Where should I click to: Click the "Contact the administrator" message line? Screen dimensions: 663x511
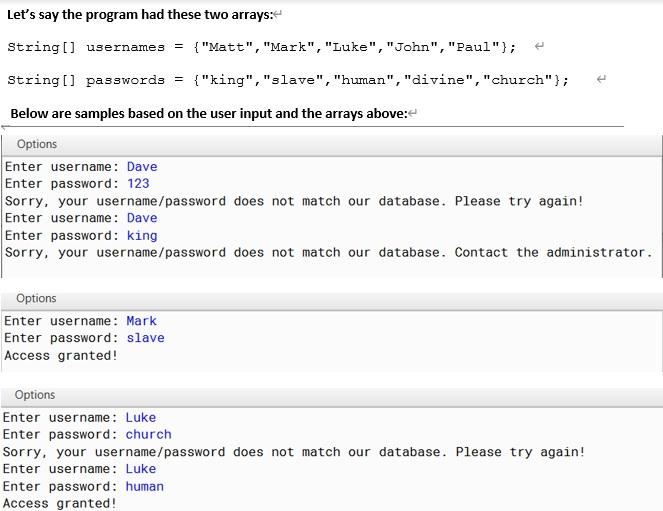(x=329, y=252)
